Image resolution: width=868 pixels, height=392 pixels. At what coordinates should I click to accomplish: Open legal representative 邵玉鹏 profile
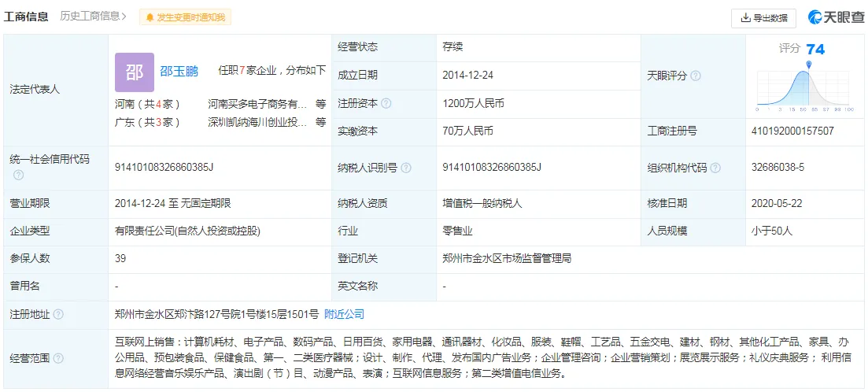179,71
